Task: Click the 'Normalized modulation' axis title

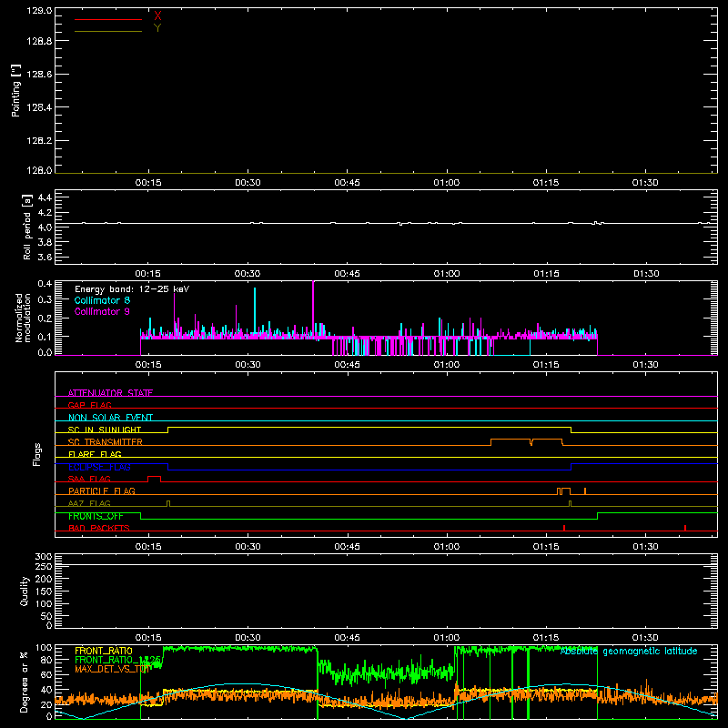Action: click(22, 318)
